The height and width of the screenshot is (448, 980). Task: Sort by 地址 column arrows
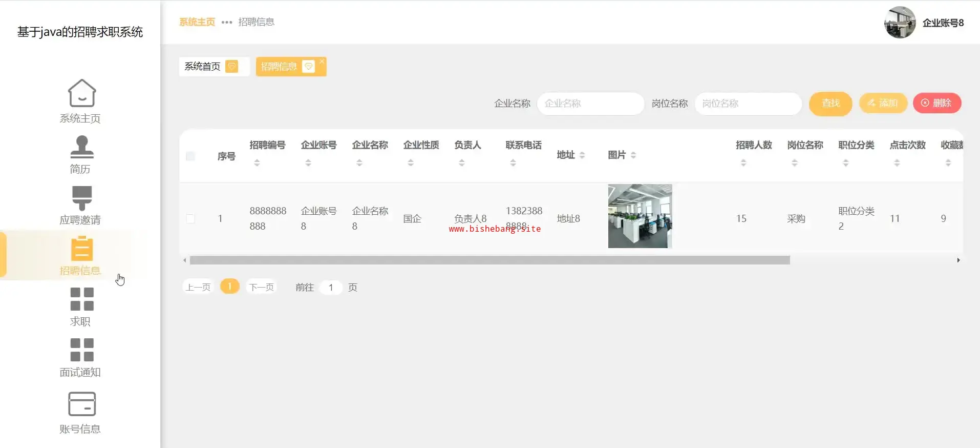pyautogui.click(x=582, y=155)
